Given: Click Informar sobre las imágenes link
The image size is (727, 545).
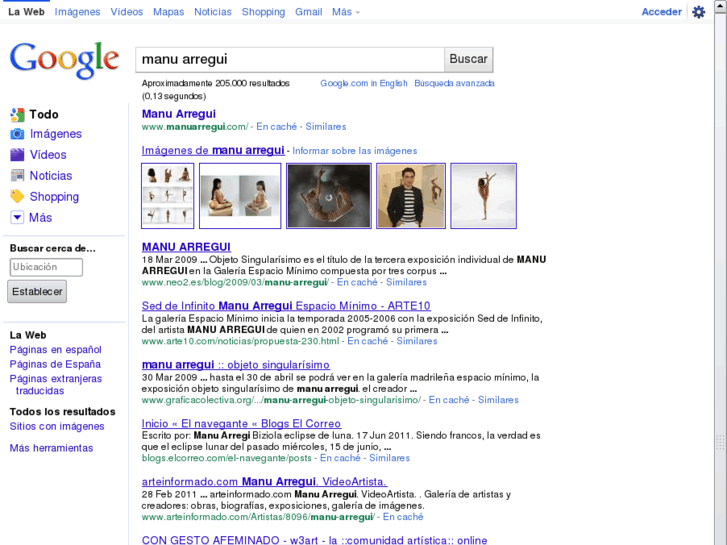Looking at the screenshot, I should [355, 151].
